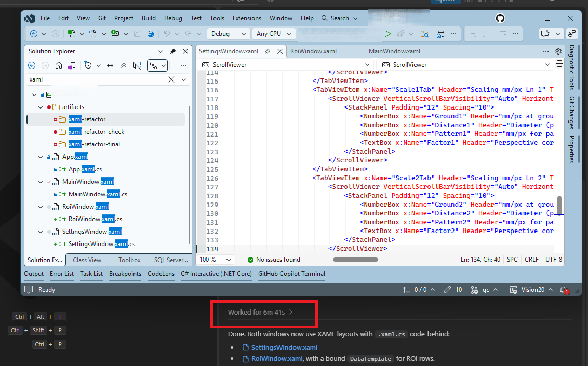Start debugging with the green play button
Image resolution: width=588 pixels, height=366 pixels.
(387, 34)
